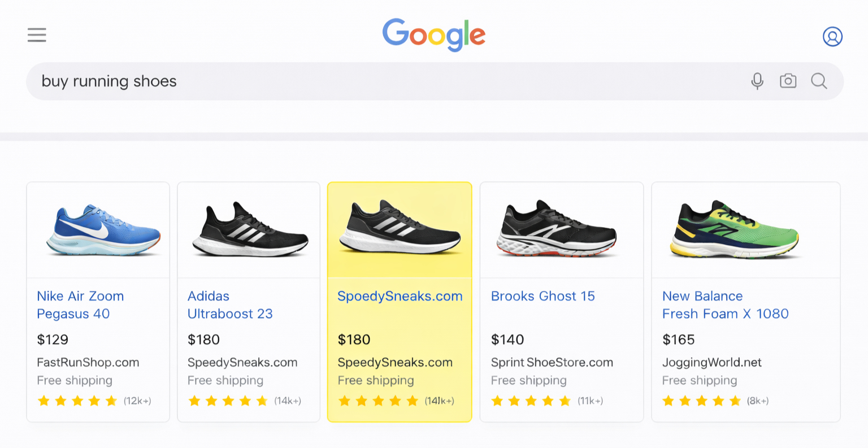Screen dimensions: 868x448
Task: Click the SpoedySneaks.com highlighted listing title
Action: point(400,296)
